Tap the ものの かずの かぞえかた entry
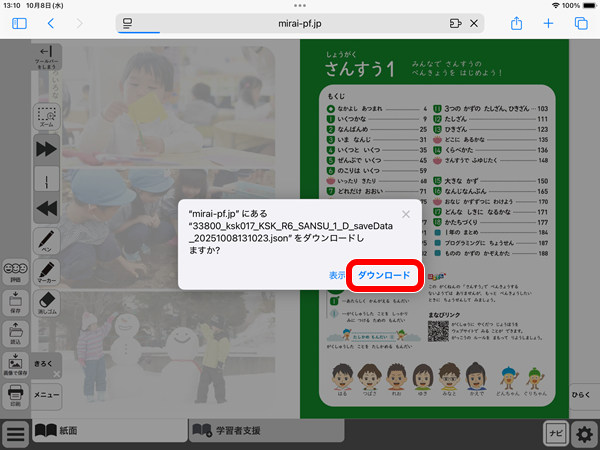Image resolution: width=600 pixels, height=450 pixels. pyautogui.click(x=491, y=253)
